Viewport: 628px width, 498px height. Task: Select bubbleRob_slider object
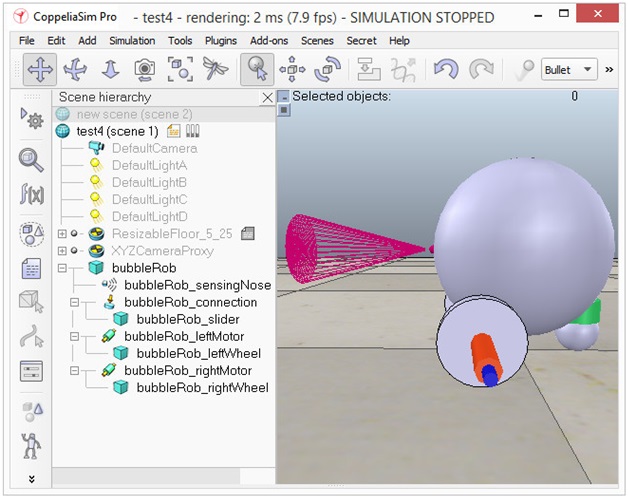pyautogui.click(x=188, y=319)
